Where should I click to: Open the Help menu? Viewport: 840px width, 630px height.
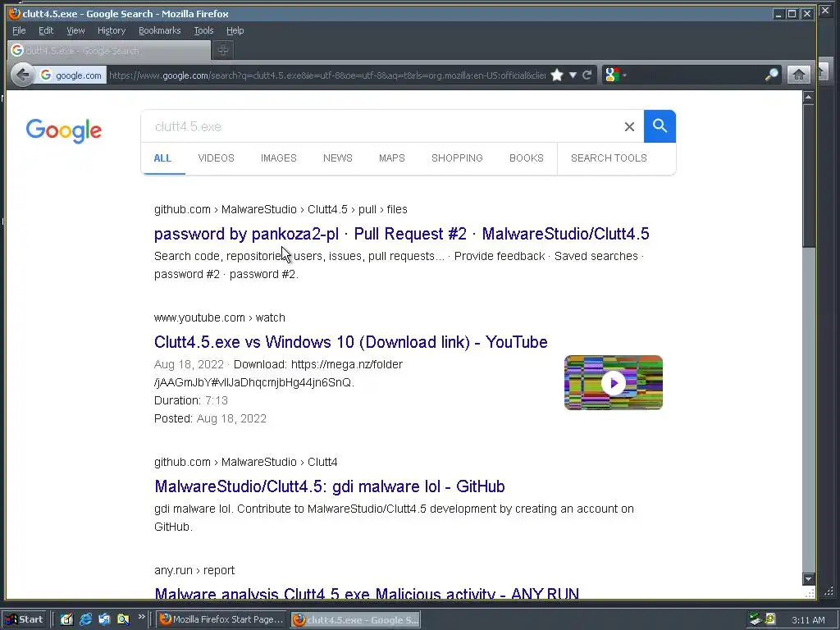click(x=235, y=30)
